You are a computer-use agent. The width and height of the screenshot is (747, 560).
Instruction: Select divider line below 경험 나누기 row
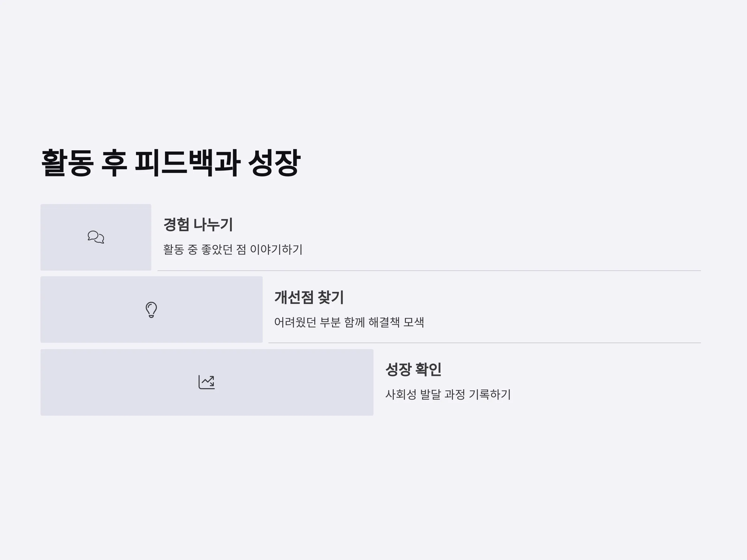[429, 271]
